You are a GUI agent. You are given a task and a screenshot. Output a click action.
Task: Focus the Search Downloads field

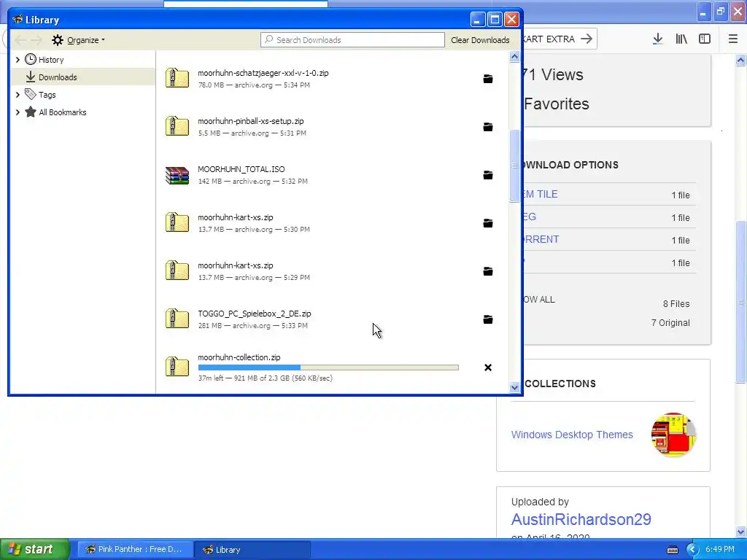[x=352, y=40]
